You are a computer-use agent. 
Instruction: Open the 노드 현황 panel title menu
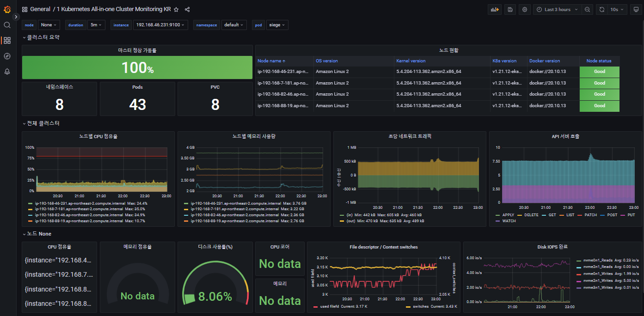[x=448, y=50]
